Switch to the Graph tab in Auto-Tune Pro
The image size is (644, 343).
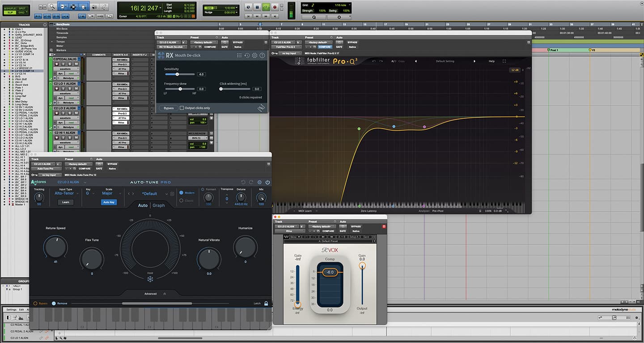[159, 206]
